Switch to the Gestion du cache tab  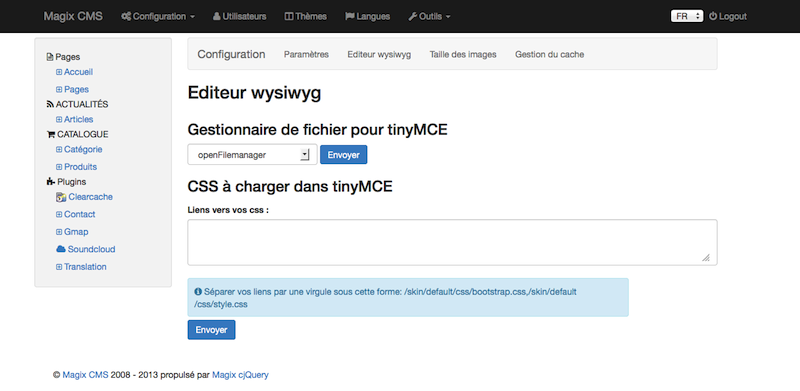pos(549,54)
